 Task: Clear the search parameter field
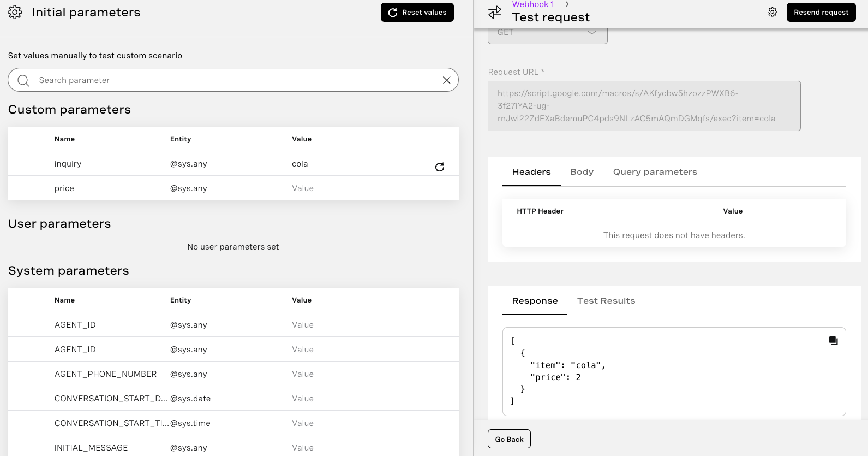point(446,80)
